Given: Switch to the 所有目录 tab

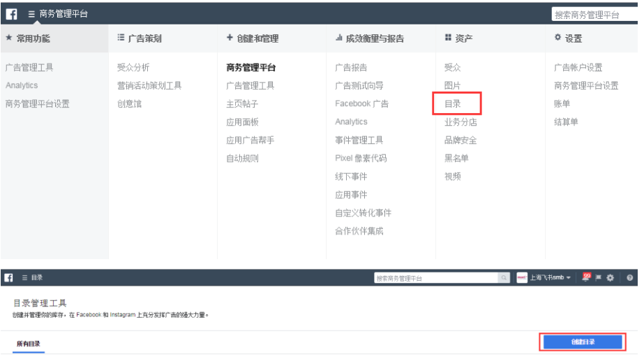Looking at the screenshot, I should [29, 344].
